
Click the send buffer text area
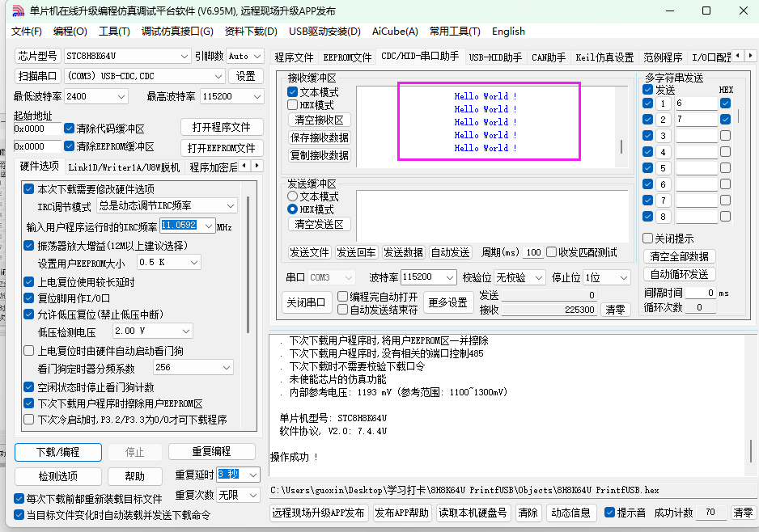pos(492,216)
